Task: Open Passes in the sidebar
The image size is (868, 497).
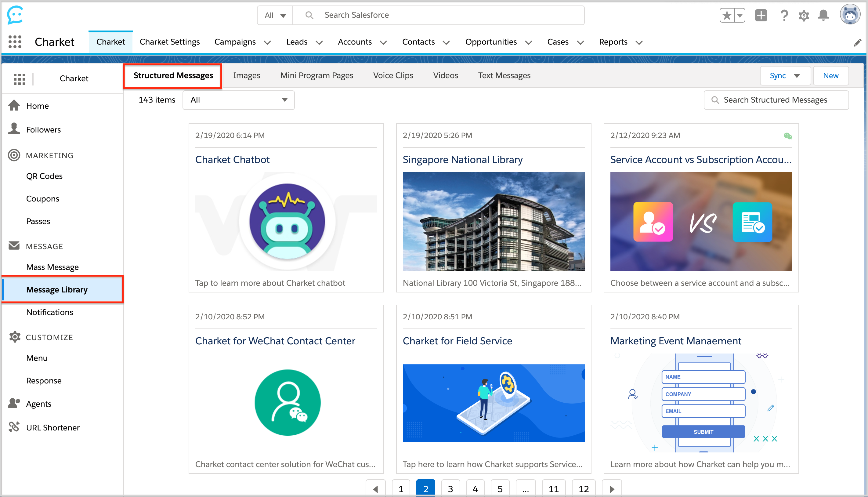Action: click(x=38, y=221)
